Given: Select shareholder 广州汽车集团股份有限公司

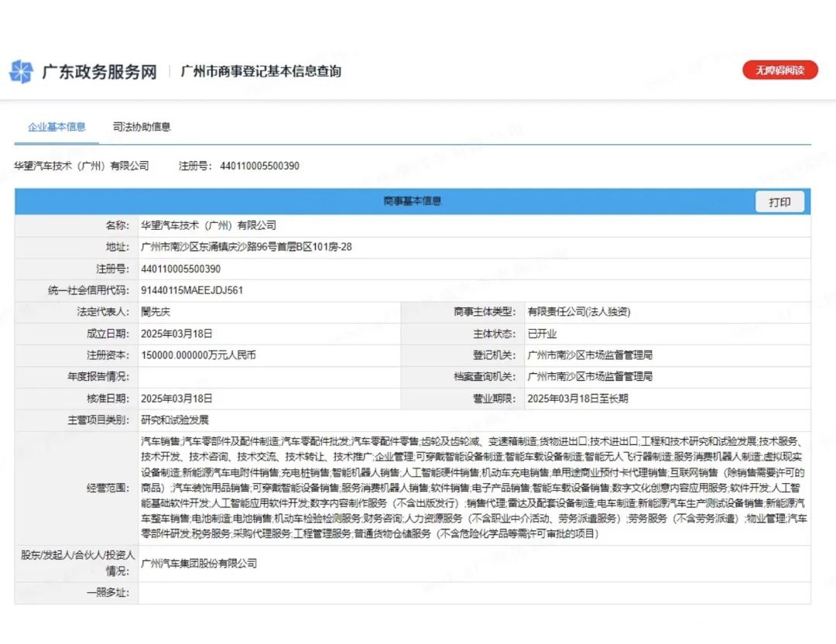Looking at the screenshot, I should pyautogui.click(x=199, y=563).
